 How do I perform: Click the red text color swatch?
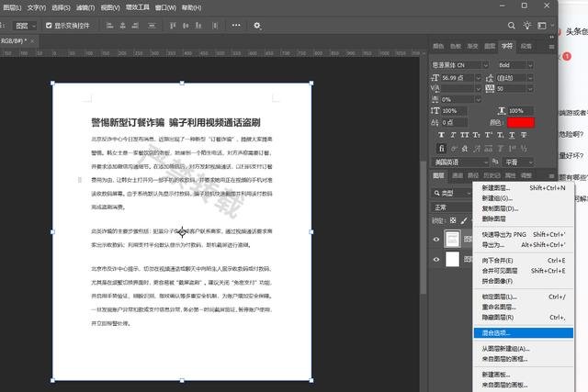(520, 122)
